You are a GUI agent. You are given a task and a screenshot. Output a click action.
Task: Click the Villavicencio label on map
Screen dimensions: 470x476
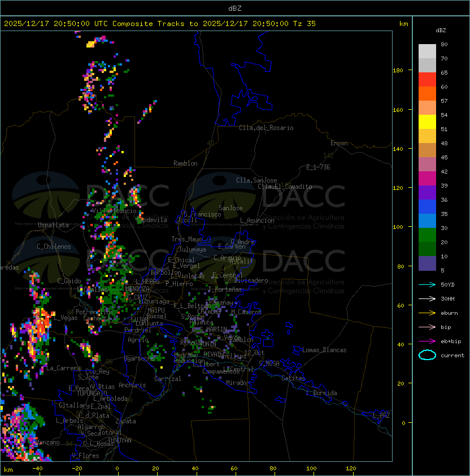point(114,211)
